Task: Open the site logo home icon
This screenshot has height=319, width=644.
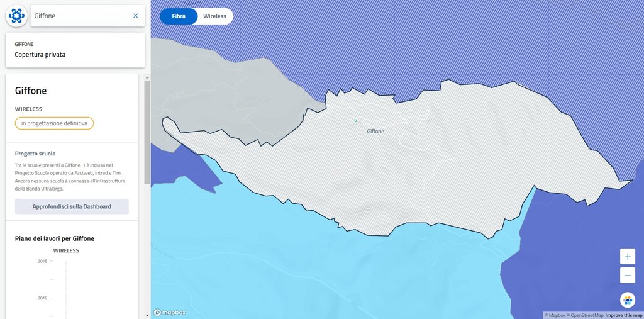Action: (x=16, y=16)
